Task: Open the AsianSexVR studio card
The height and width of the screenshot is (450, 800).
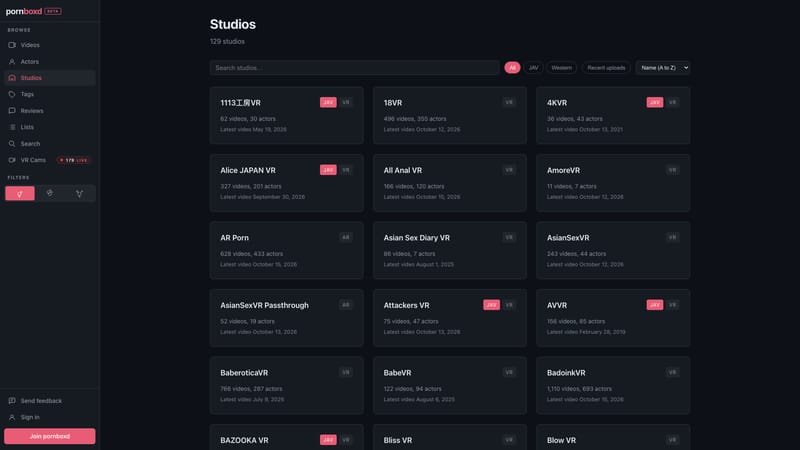Action: tap(613, 250)
